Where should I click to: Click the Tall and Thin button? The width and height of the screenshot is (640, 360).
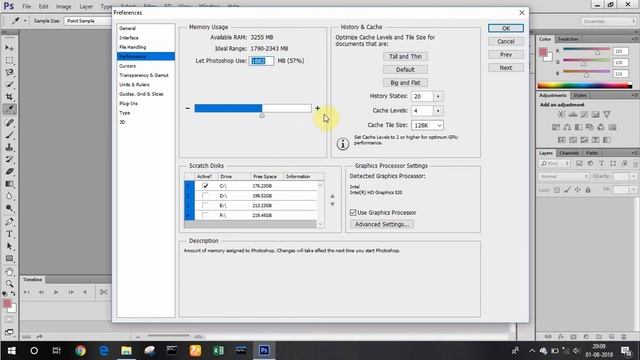click(405, 57)
